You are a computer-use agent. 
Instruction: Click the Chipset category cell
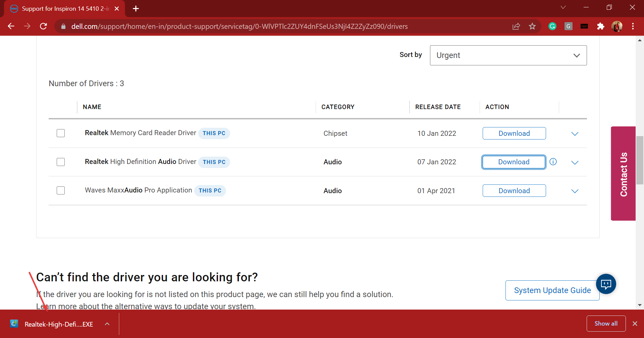point(335,133)
